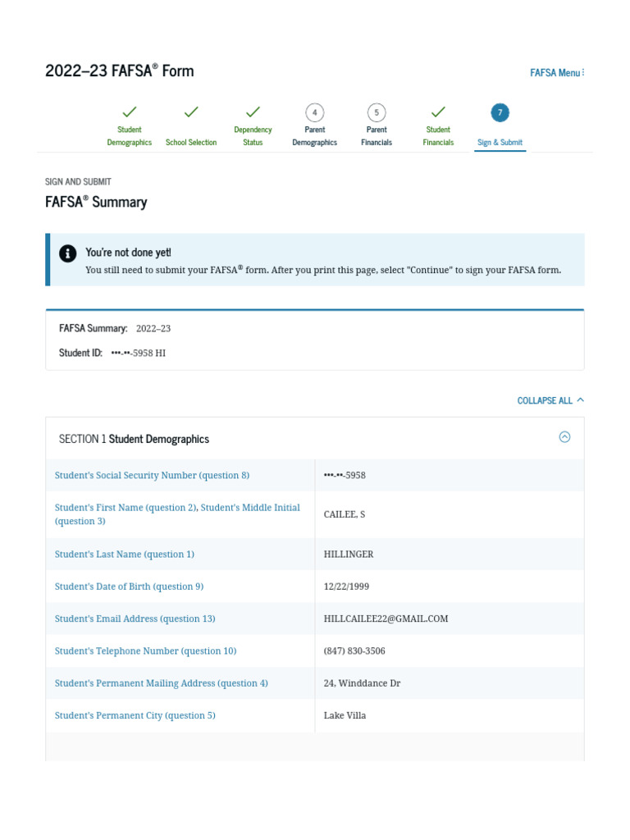Open Student's Permanent City question 5
This screenshot has height=840, width=630.
click(135, 715)
